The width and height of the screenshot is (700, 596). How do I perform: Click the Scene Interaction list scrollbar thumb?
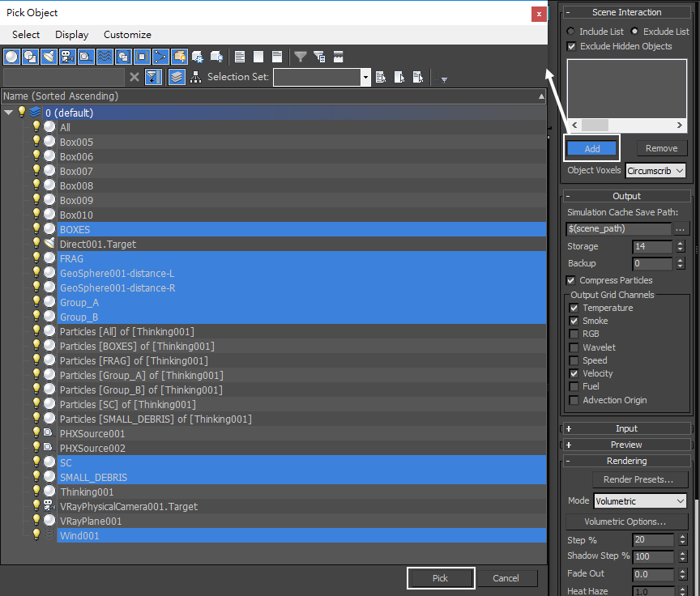(x=595, y=126)
